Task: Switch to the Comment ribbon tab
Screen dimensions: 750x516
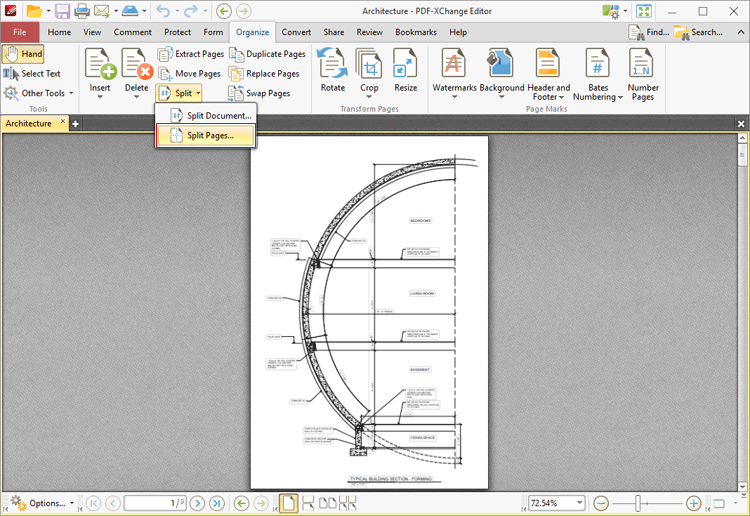Action: coord(132,32)
